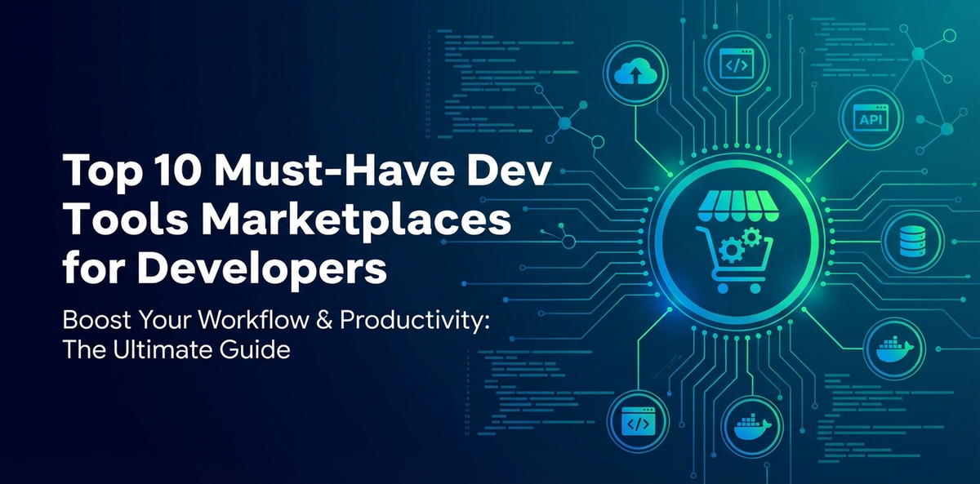Image resolution: width=980 pixels, height=484 pixels.
Task: Click the terminal window code icon
Action: 638,423
